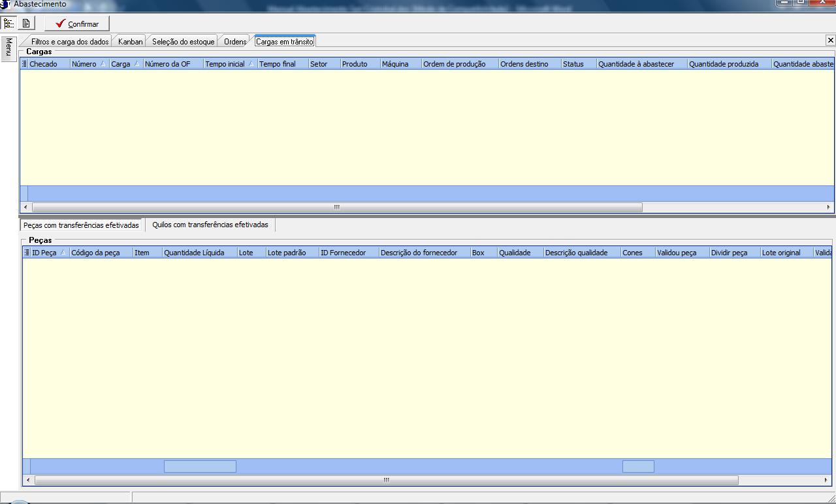Click the tree view toolbar icon
Image resolution: width=836 pixels, height=504 pixels.
point(8,24)
